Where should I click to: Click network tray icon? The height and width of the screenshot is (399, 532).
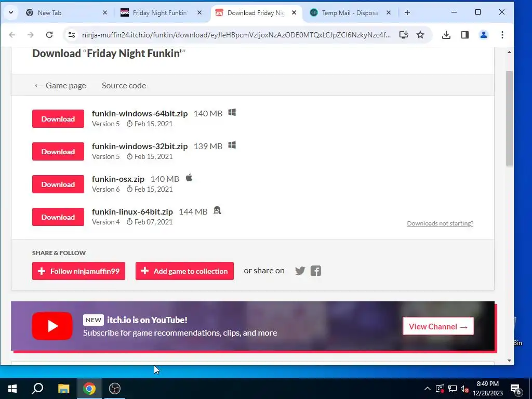click(x=453, y=389)
